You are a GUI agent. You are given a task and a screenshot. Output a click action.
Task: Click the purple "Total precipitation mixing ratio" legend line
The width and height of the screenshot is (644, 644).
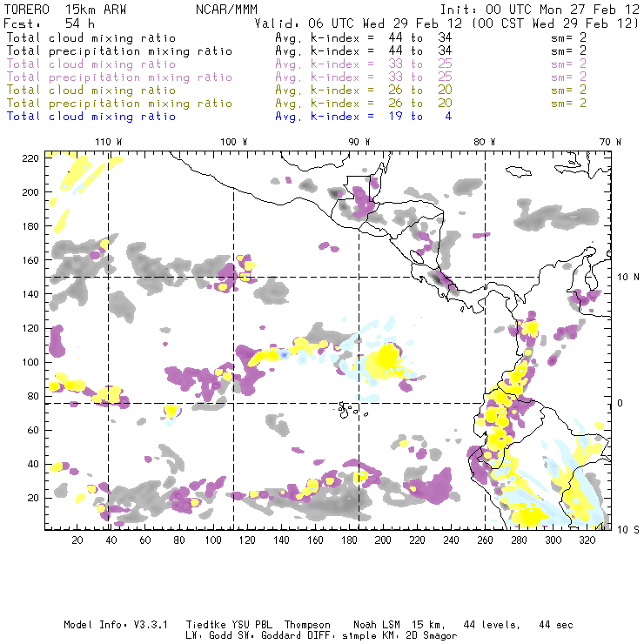[x=119, y=77]
